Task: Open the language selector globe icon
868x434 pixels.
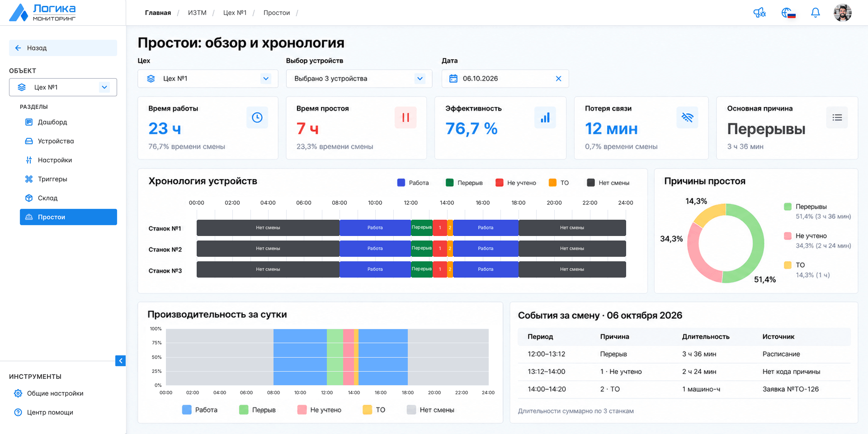Action: point(788,13)
